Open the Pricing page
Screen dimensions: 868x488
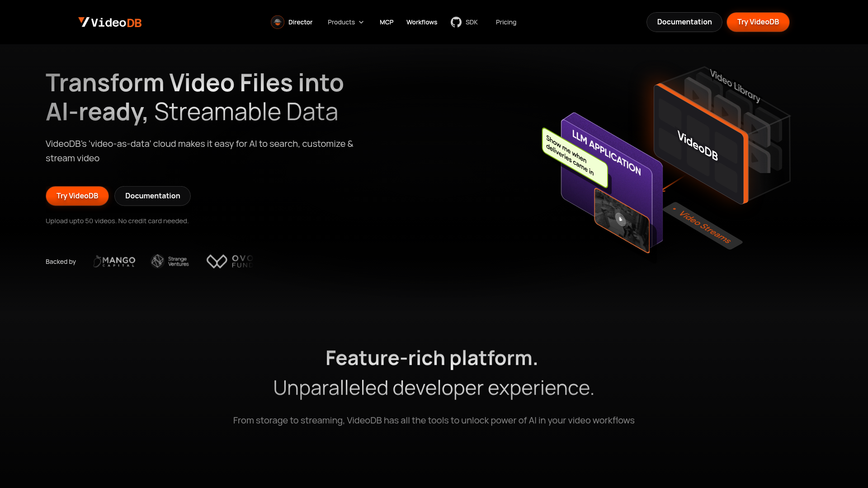(506, 22)
